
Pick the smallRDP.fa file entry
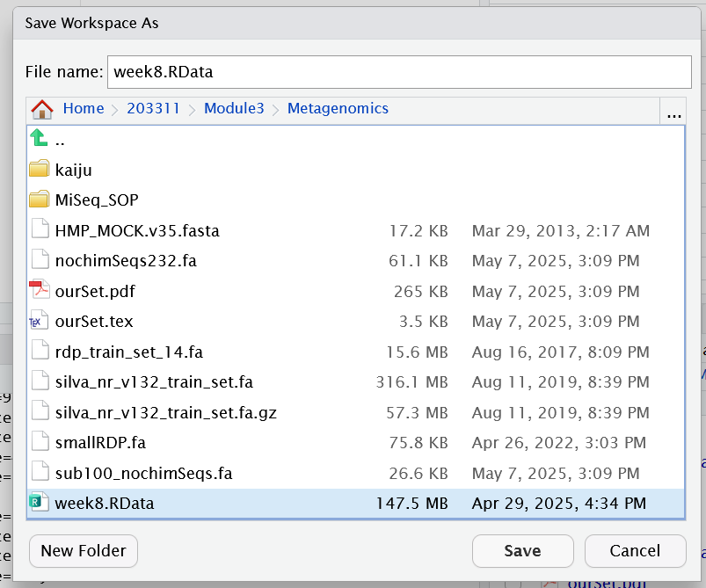[x=356, y=443]
